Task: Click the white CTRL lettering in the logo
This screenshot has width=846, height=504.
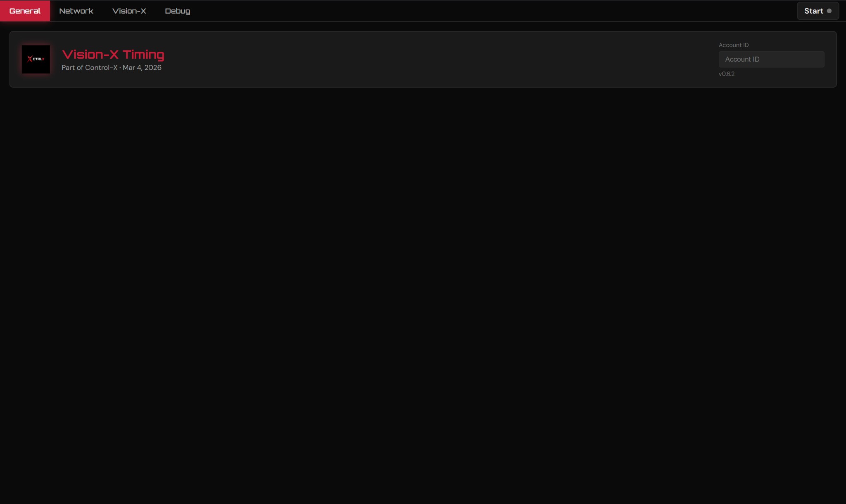Action: pos(38,59)
